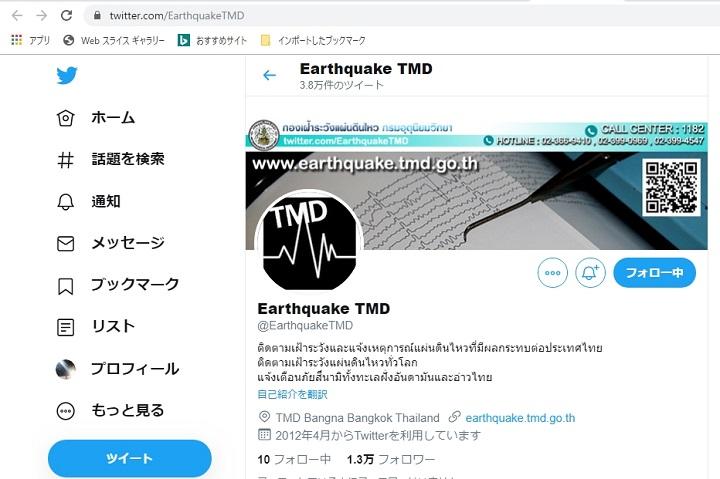Click the ブックマーク bookmark icon
The image size is (720, 479).
(65, 286)
